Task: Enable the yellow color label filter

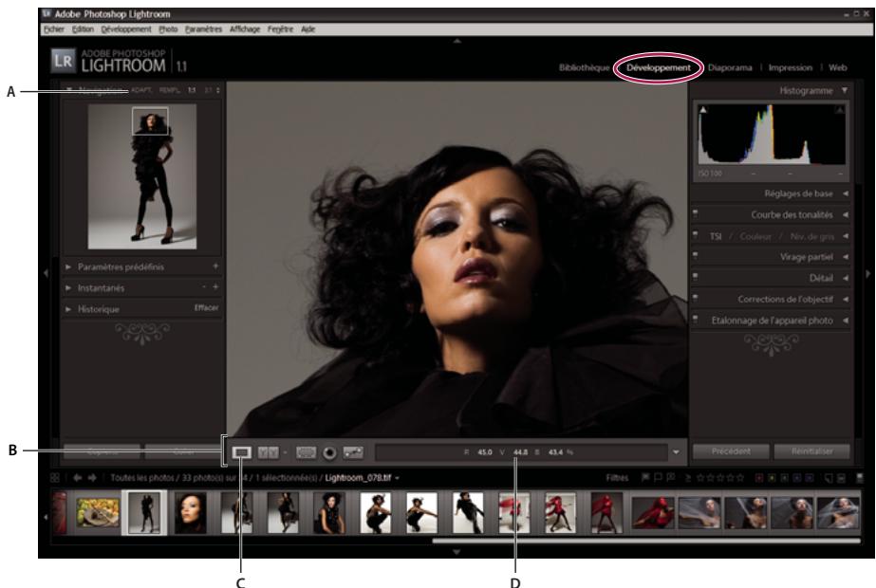Action: 770,480
